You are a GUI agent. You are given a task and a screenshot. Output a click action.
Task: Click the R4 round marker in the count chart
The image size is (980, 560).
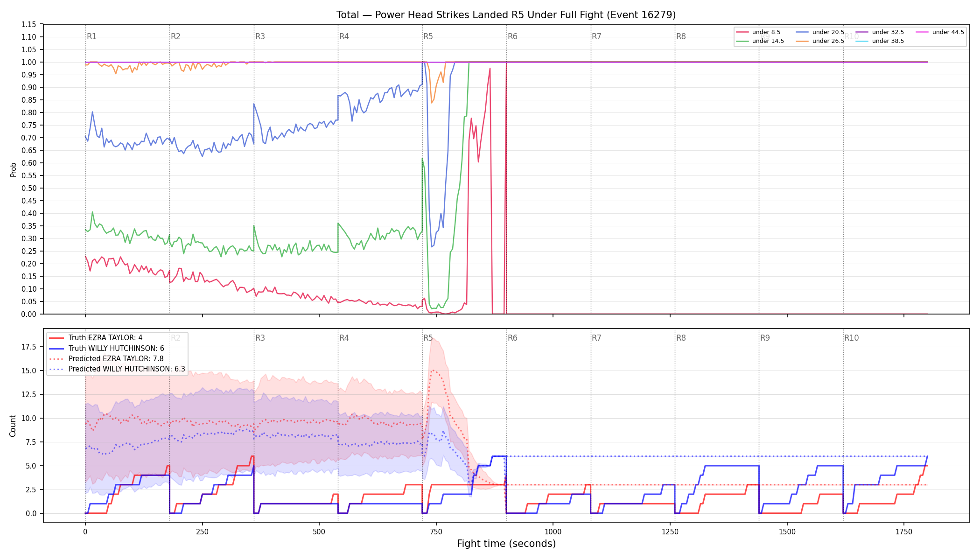344,338
